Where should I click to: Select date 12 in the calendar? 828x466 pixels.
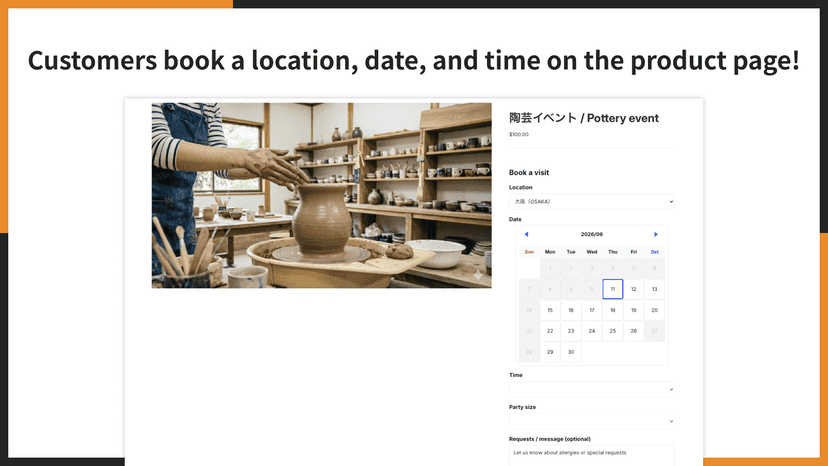coord(634,289)
